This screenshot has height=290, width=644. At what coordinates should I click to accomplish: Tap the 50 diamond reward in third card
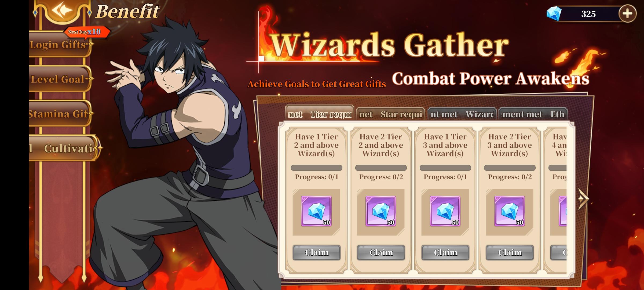coord(445,211)
